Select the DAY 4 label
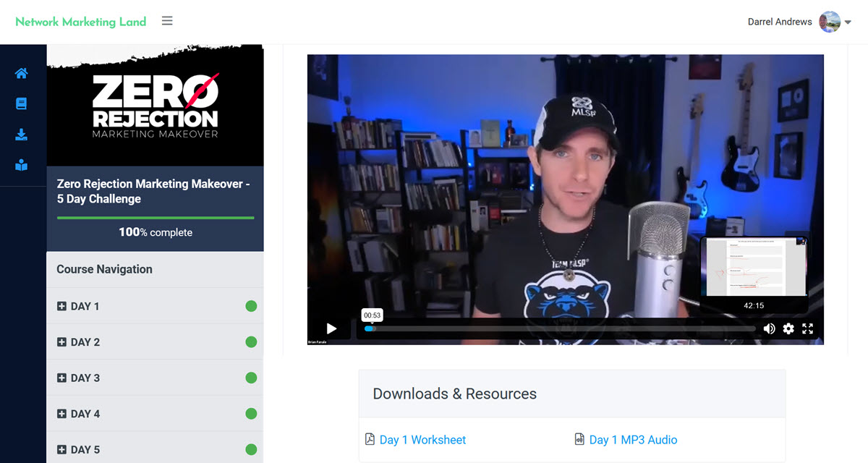Viewport: 868px width, 463px height. click(85, 414)
